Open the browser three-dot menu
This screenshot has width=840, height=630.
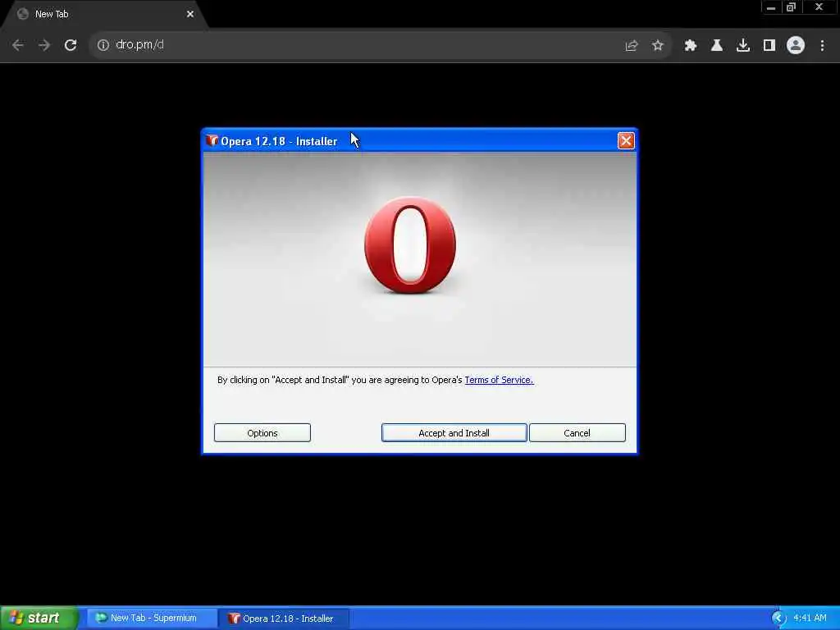tap(822, 46)
